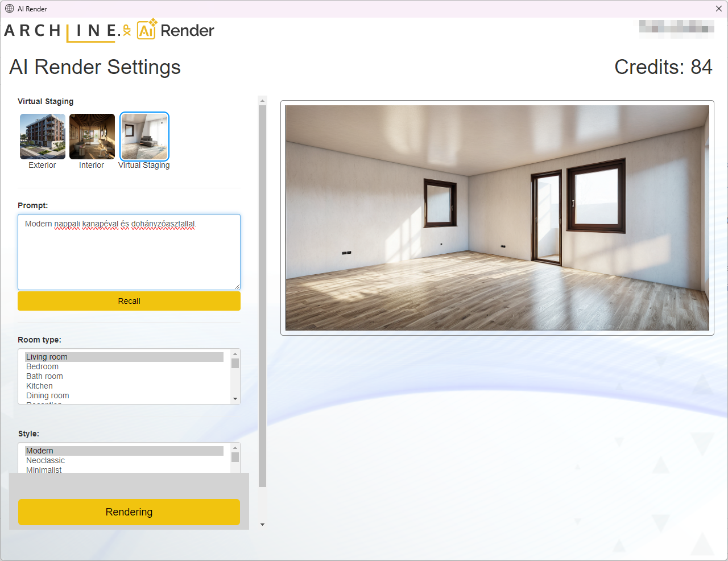Viewport: 728px width, 561px height.
Task: Select Kitchen in Room type list
Action: tap(39, 386)
